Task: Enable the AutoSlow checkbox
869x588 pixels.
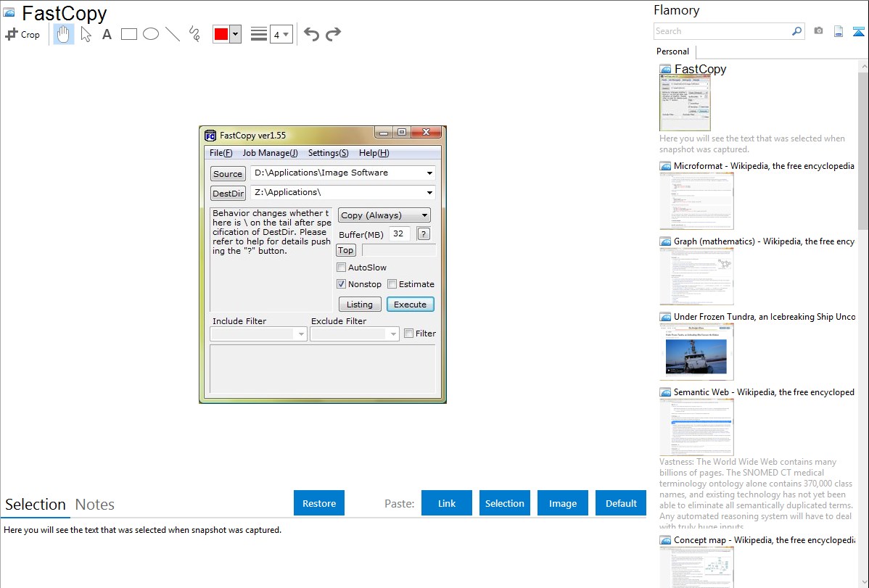Action: [x=342, y=268]
